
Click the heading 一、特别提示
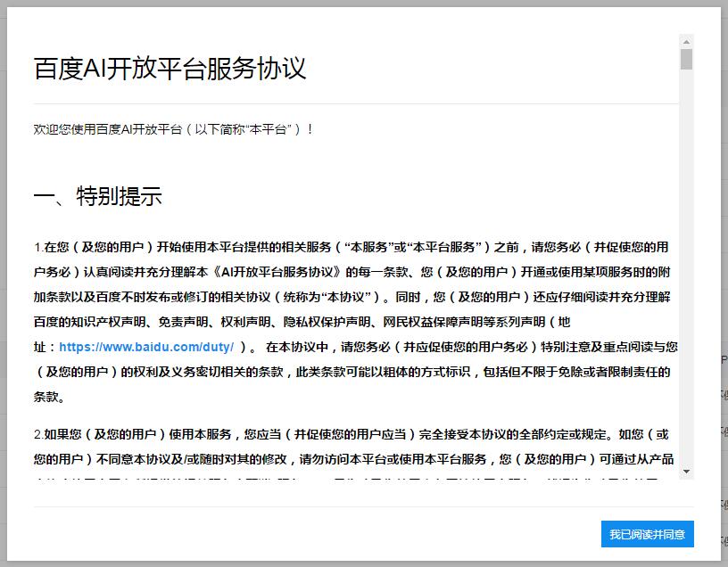tap(97, 196)
